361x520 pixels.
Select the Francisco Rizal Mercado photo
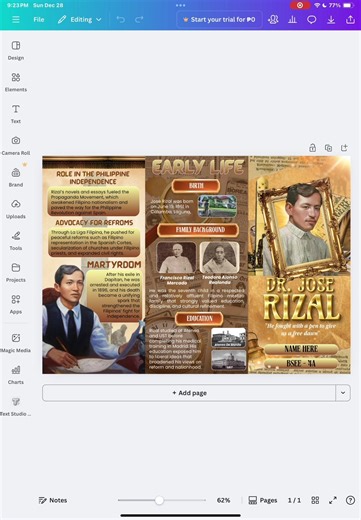tap(176, 257)
